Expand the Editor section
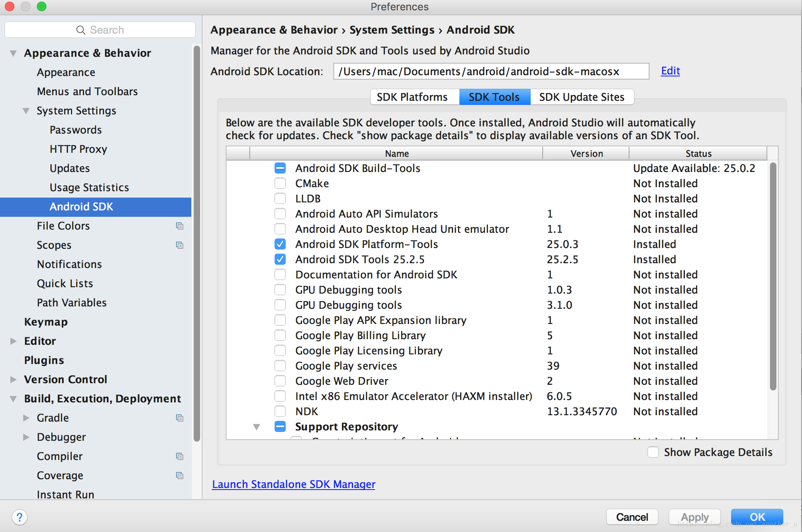Viewport: 802px width, 532px height. (x=13, y=341)
